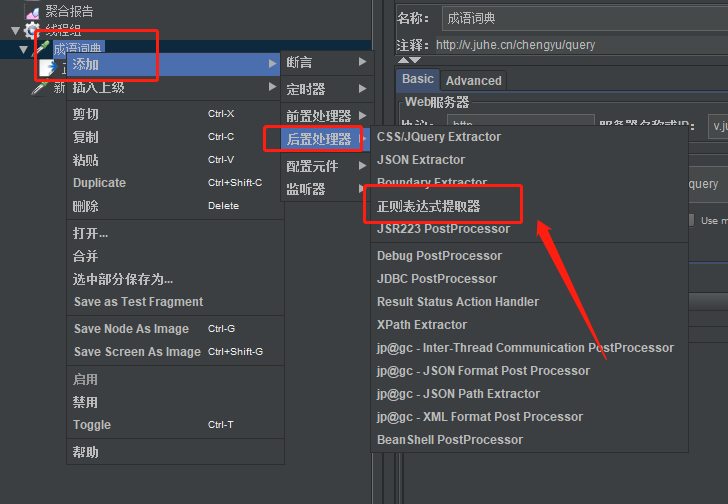The height and width of the screenshot is (504, 728).
Task: Choose 粘贴 from the context menu
Action: 176,160
